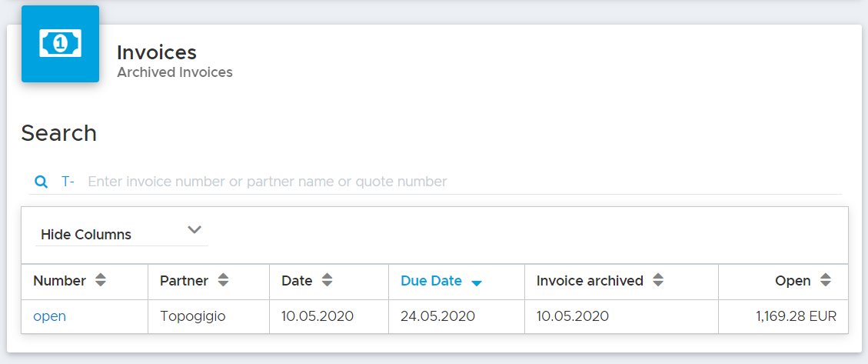
Task: Sort by Invoice archived column arrows
Action: 657,280
